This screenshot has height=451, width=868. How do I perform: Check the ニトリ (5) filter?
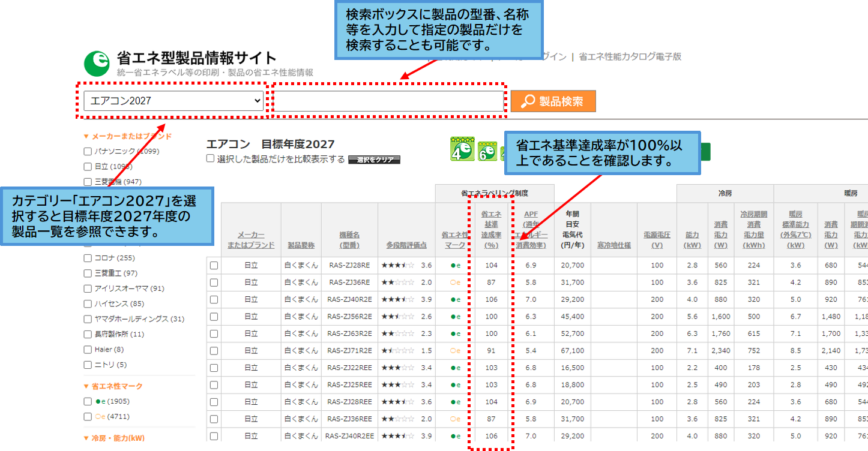pos(88,365)
